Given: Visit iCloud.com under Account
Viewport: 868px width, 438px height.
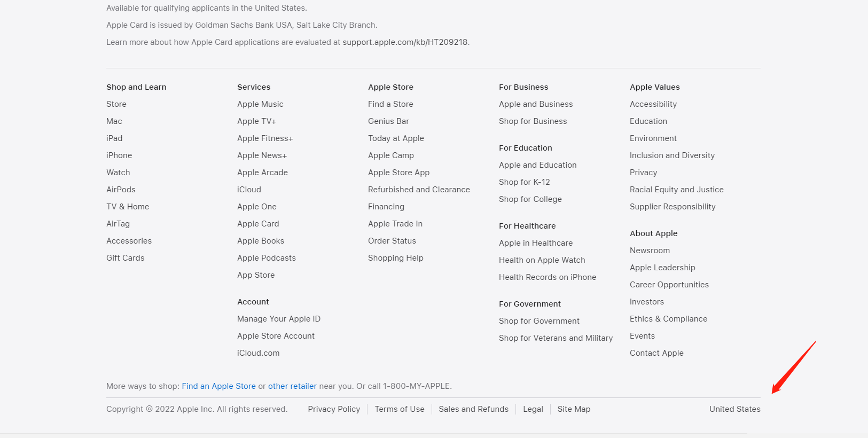Looking at the screenshot, I should [258, 353].
